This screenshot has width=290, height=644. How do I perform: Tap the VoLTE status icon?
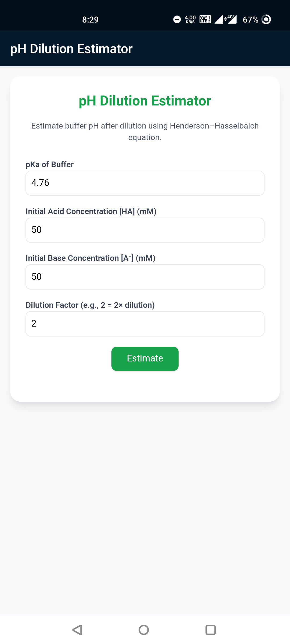(205, 19)
